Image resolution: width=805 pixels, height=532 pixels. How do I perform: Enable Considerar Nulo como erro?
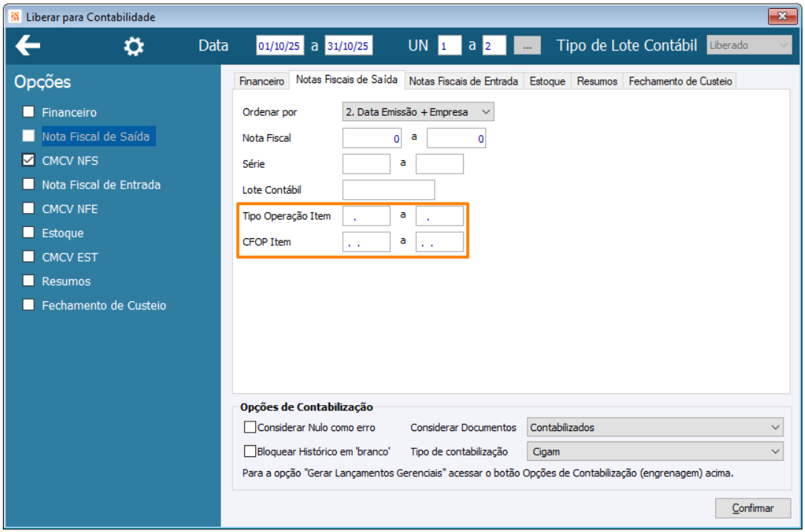(x=250, y=427)
